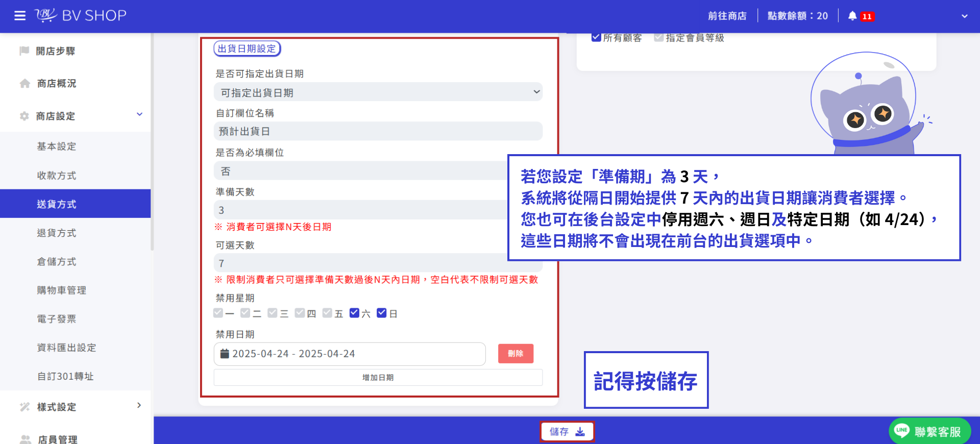This screenshot has height=444, width=980.
Task: Click the 商店設定 gear icon
Action: pyautogui.click(x=24, y=116)
